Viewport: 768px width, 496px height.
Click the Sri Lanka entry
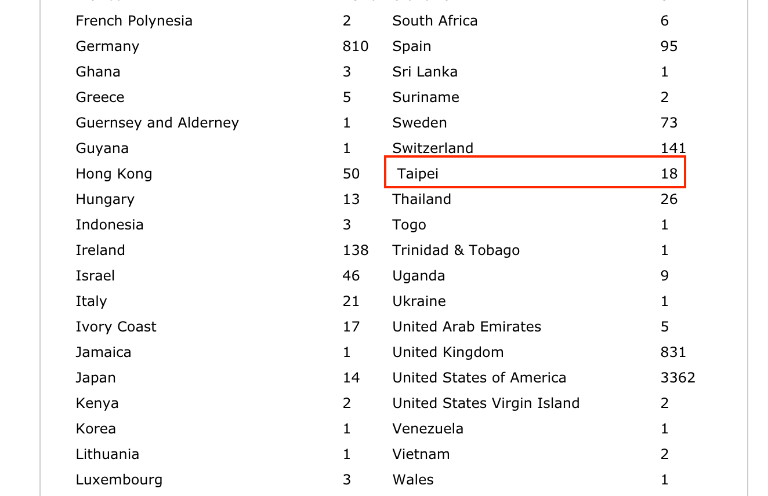point(425,72)
